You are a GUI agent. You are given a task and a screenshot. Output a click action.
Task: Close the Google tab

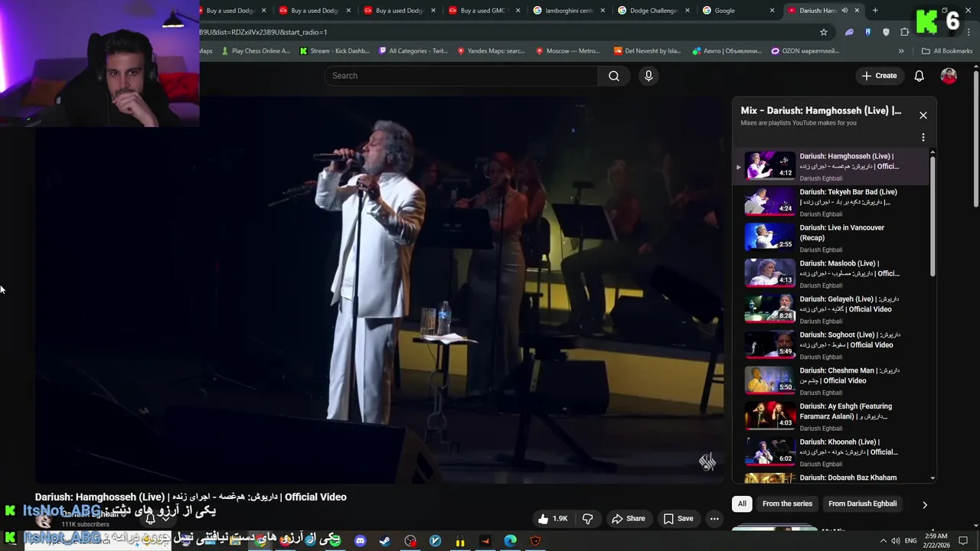772,11
